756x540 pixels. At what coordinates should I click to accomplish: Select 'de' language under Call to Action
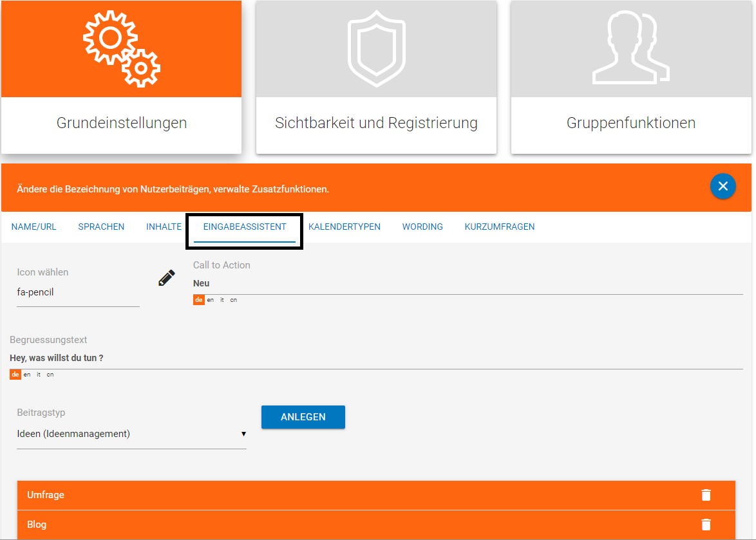pyautogui.click(x=198, y=300)
